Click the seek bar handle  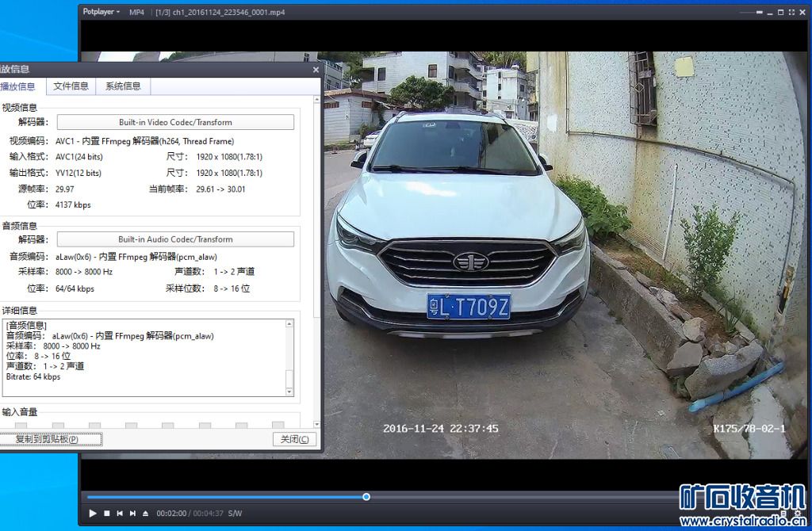tap(366, 497)
